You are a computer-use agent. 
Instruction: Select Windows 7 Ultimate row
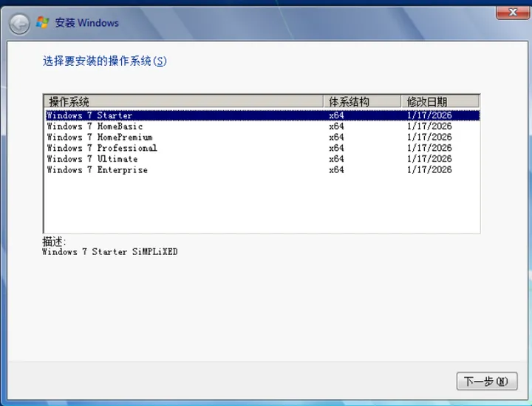(262, 159)
